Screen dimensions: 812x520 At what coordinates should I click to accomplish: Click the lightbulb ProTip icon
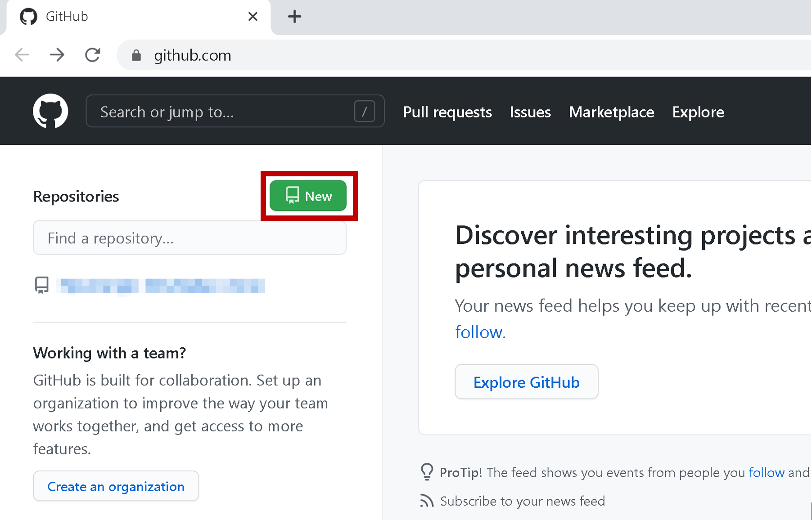[427, 472]
